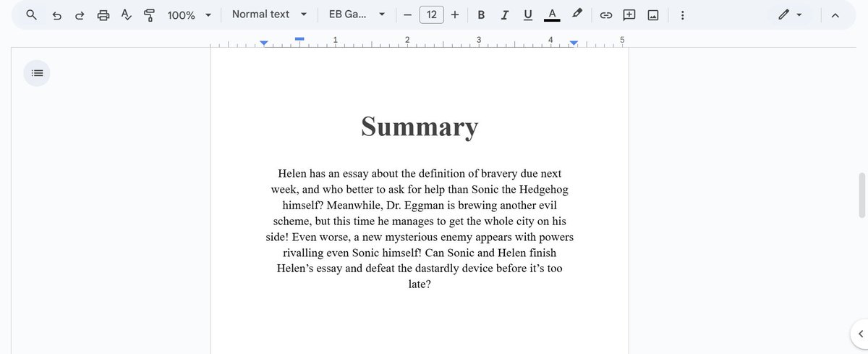Toggle bold formatting

click(x=481, y=14)
